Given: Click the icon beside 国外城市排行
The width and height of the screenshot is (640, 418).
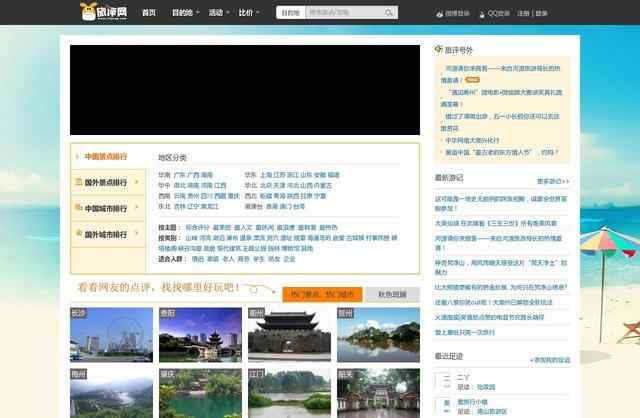Looking at the screenshot, I should click(x=79, y=234).
